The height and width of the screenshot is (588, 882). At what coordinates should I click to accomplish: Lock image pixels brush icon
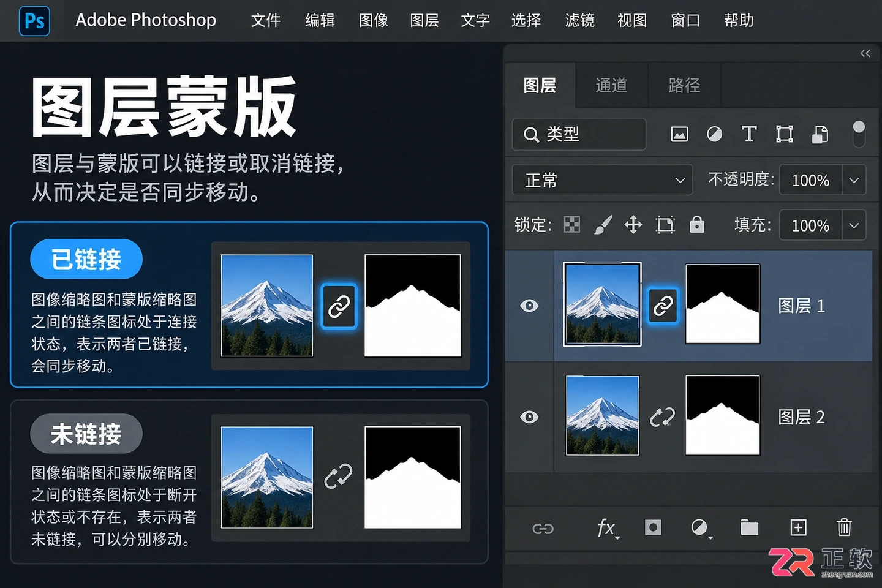tap(603, 225)
